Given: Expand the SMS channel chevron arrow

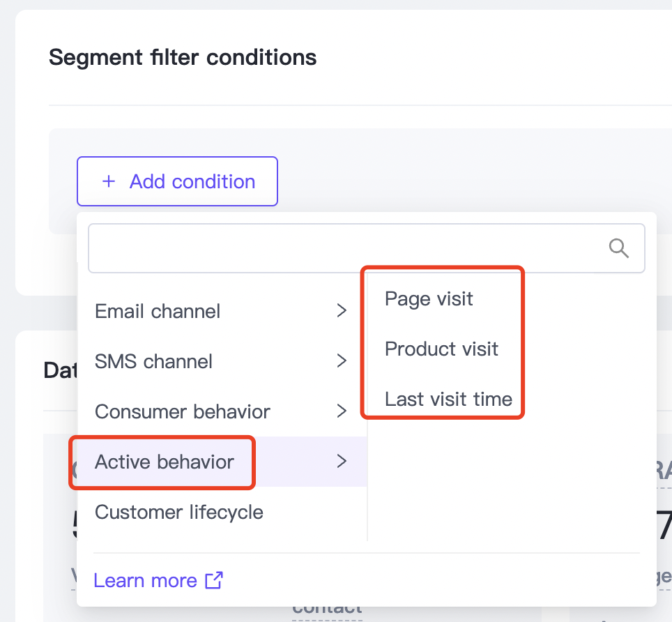Looking at the screenshot, I should click(x=342, y=361).
